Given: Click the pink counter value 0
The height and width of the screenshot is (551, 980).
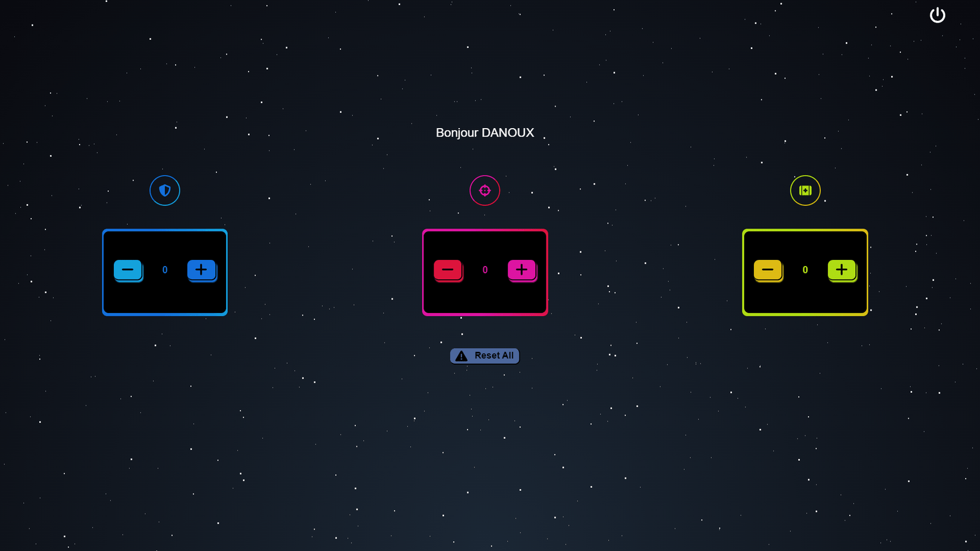Looking at the screenshot, I should [x=485, y=270].
